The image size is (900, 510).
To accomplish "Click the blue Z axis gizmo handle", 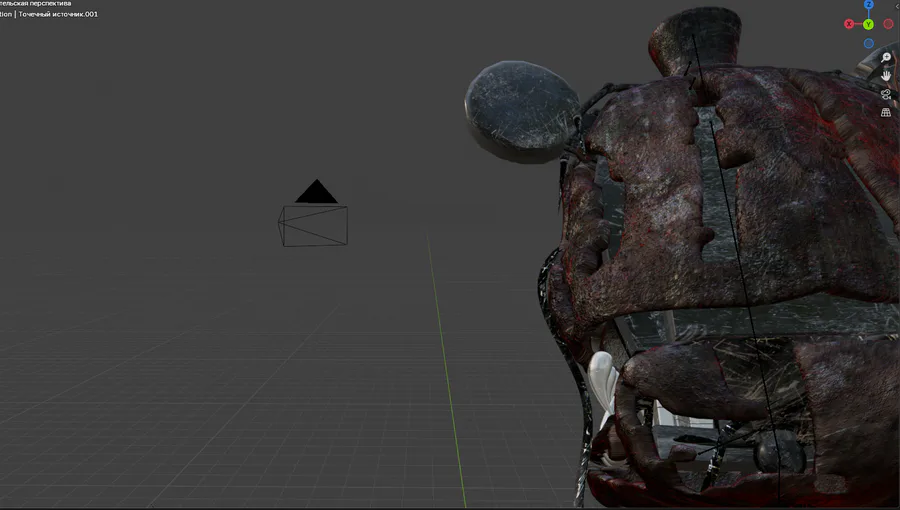I will click(869, 5).
